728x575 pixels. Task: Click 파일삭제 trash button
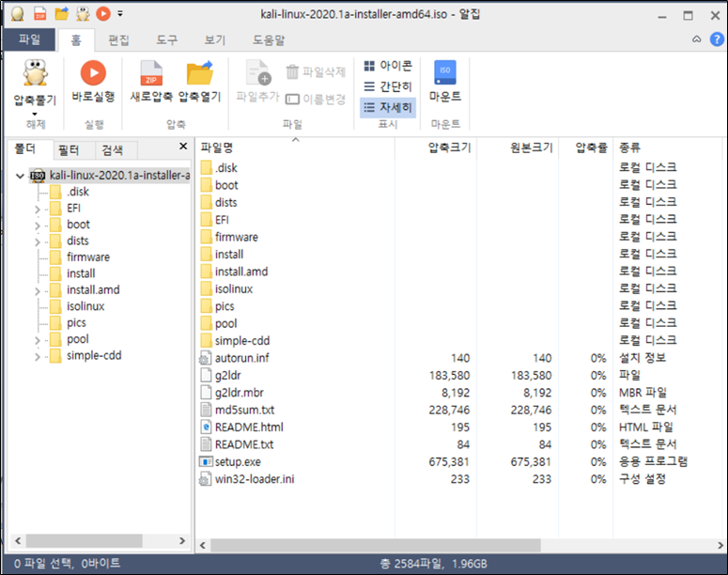pos(316,72)
